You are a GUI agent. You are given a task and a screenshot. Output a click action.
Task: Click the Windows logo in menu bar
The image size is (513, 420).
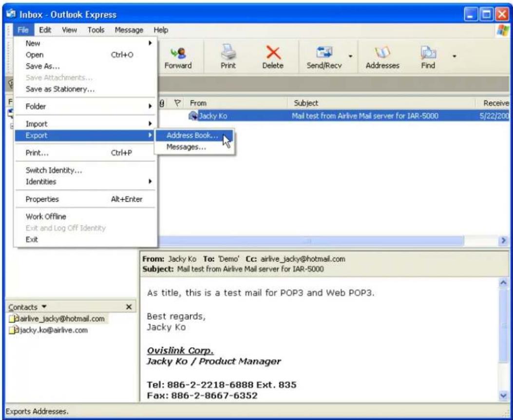[x=503, y=30]
